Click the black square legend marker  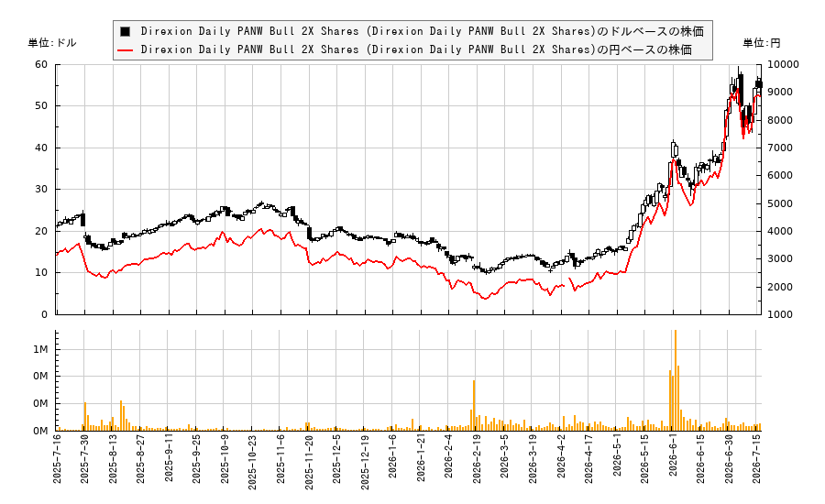pos(125,31)
